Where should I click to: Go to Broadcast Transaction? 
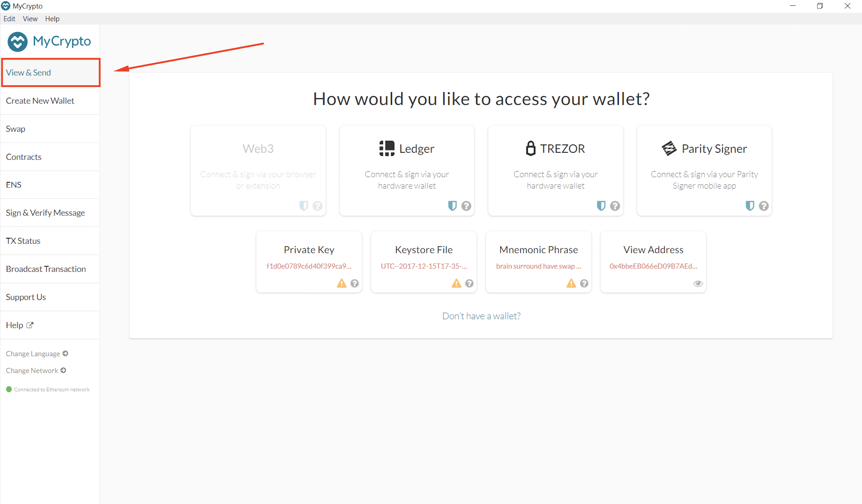pos(50,269)
